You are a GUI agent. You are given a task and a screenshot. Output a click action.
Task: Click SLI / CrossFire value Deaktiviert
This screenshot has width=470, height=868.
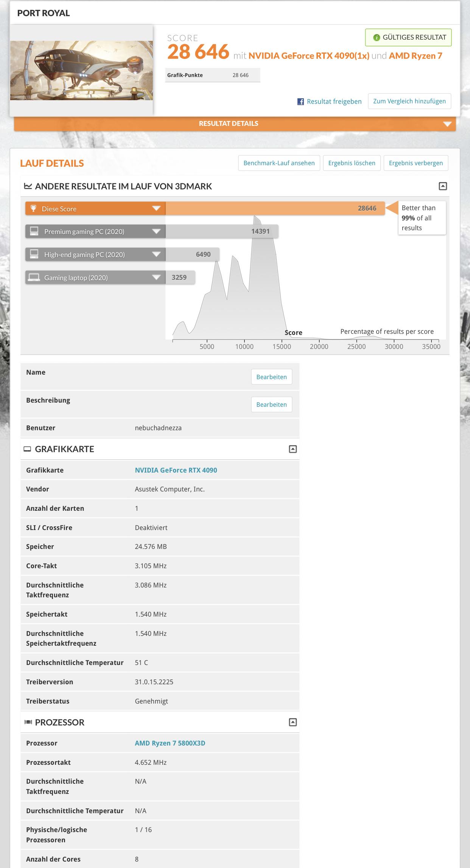point(151,528)
